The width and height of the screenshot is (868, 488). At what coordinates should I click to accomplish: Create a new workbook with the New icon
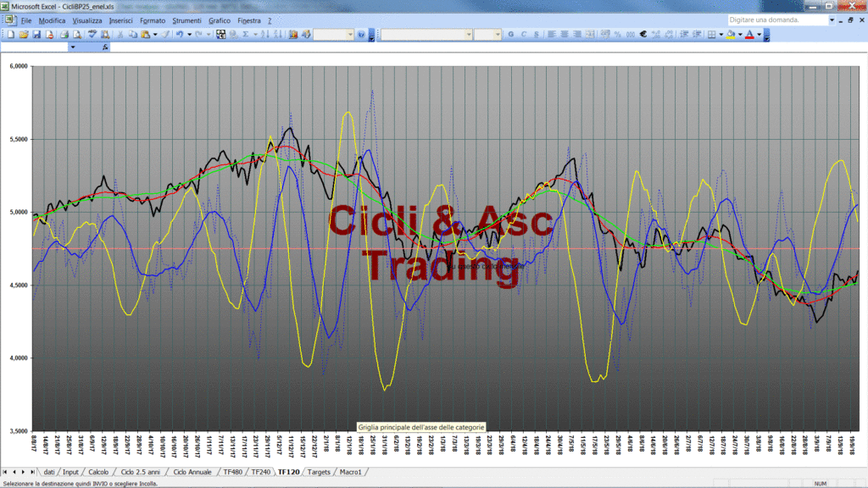(10, 34)
